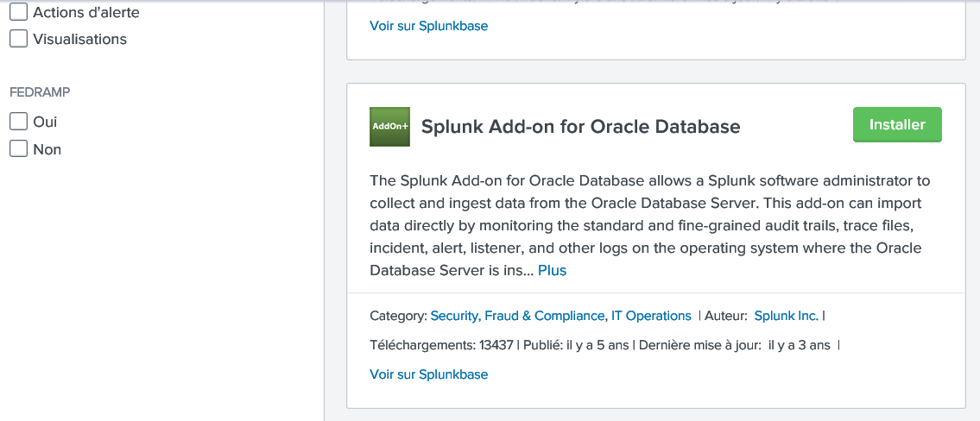980x421 pixels.
Task: Select the FedRAMP Non checkbox
Action: pos(19,148)
